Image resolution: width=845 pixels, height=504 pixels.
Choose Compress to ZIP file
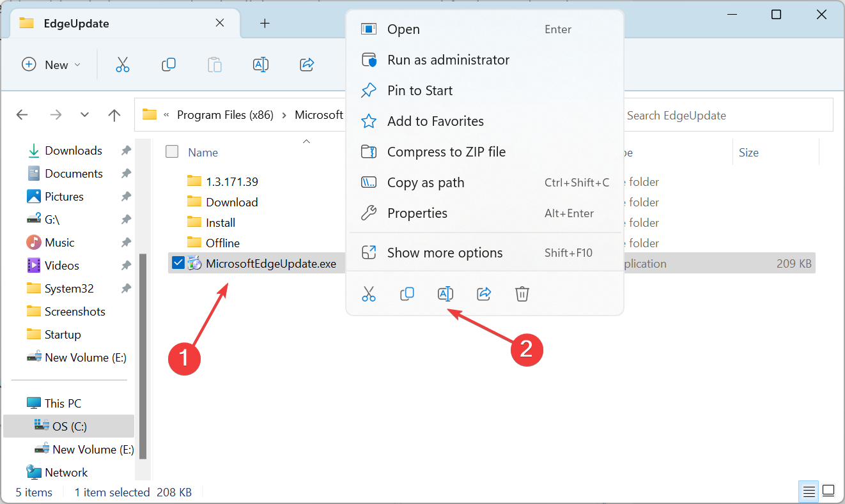pos(485,151)
